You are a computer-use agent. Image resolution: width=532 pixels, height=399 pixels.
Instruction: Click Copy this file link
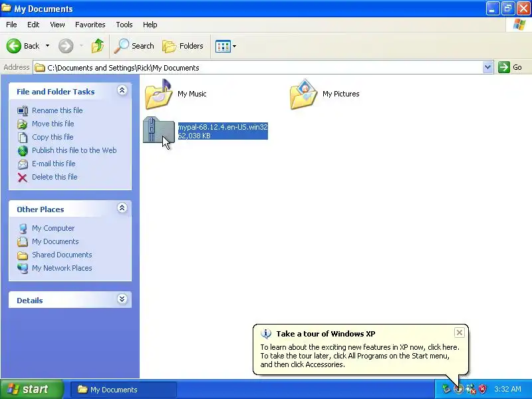click(x=53, y=137)
